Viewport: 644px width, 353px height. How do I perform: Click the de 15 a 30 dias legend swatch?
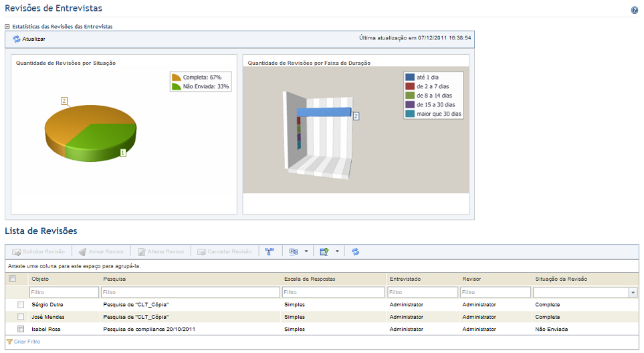(410, 105)
